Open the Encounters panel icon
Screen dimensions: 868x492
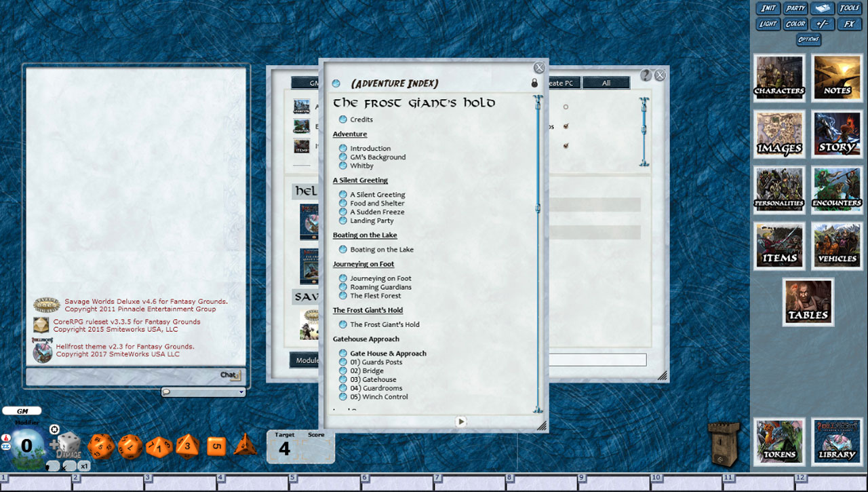pos(837,189)
